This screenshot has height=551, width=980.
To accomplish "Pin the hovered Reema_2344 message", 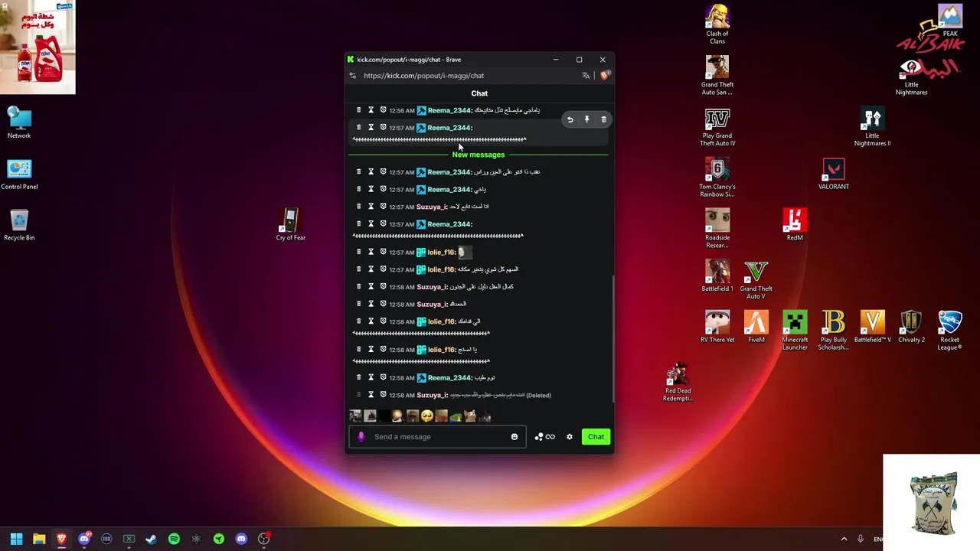I will click(586, 119).
